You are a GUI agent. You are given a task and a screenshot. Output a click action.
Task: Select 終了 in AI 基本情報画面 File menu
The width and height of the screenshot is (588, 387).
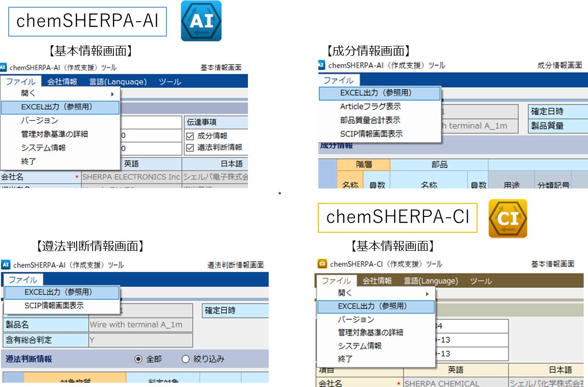[x=60, y=161]
